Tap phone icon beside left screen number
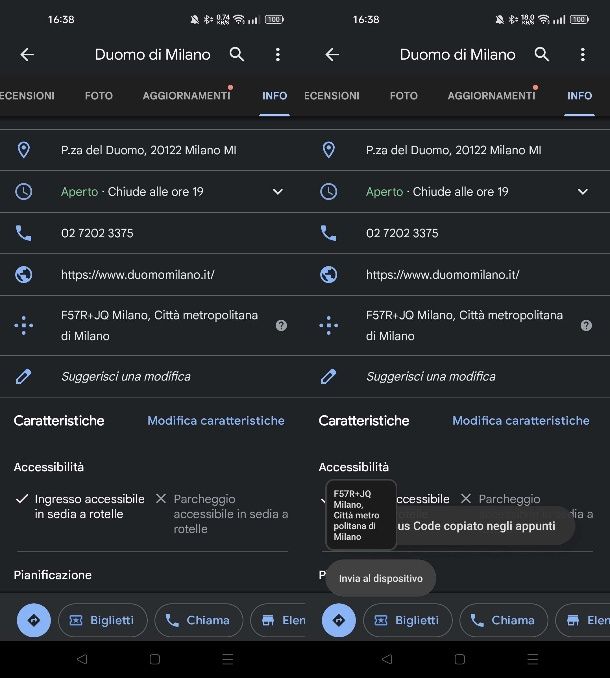610x678 pixels. pyautogui.click(x=24, y=233)
